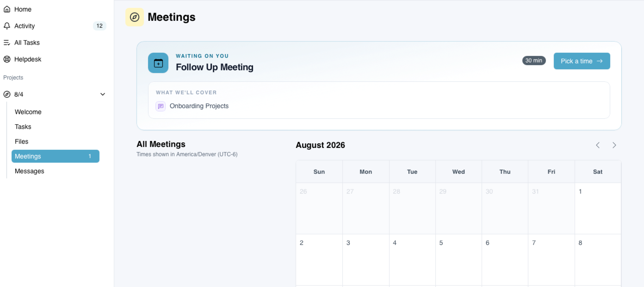The width and height of the screenshot is (644, 287).
Task: Collapse the 8/4 project chevron
Action: coord(102,94)
